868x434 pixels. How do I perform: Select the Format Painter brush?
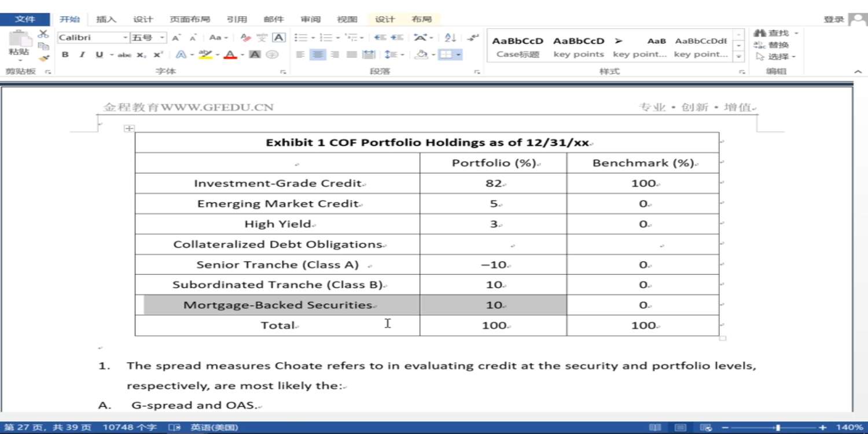[x=43, y=58]
